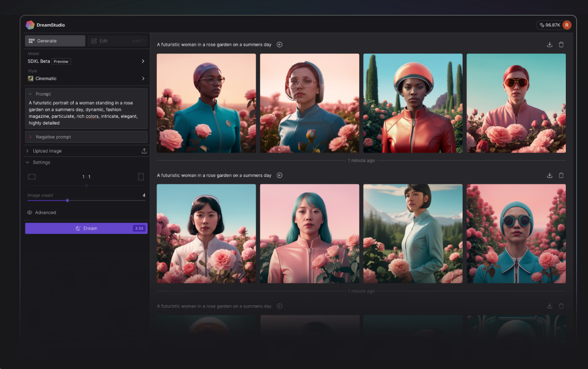Click the Image count slider handle

[68, 200]
